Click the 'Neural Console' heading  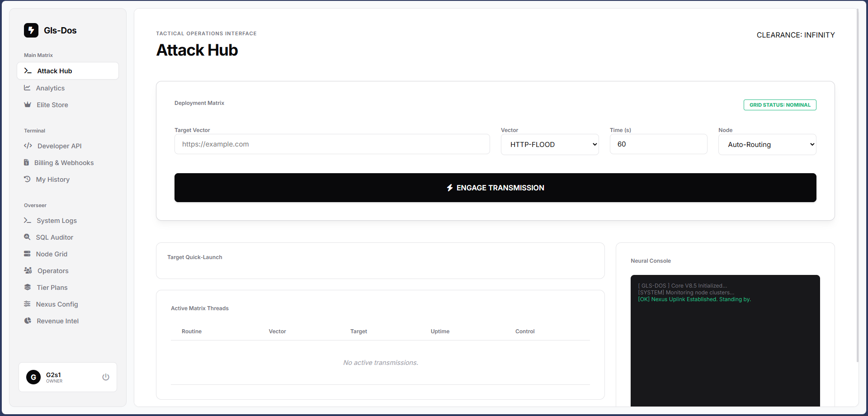(651, 261)
